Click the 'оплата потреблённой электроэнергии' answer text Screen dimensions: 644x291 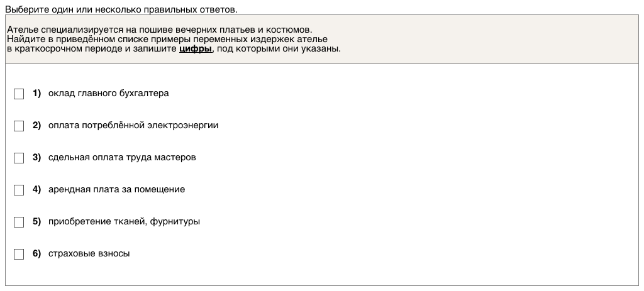click(x=133, y=126)
